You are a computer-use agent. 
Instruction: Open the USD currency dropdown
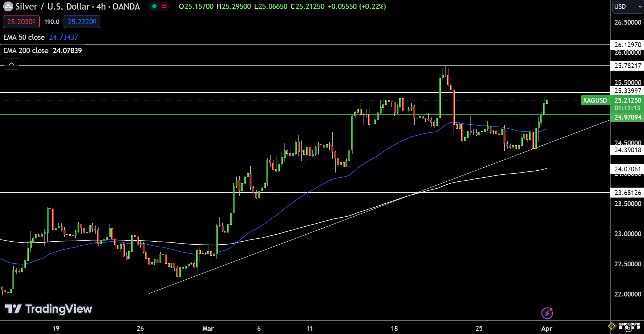pos(627,7)
